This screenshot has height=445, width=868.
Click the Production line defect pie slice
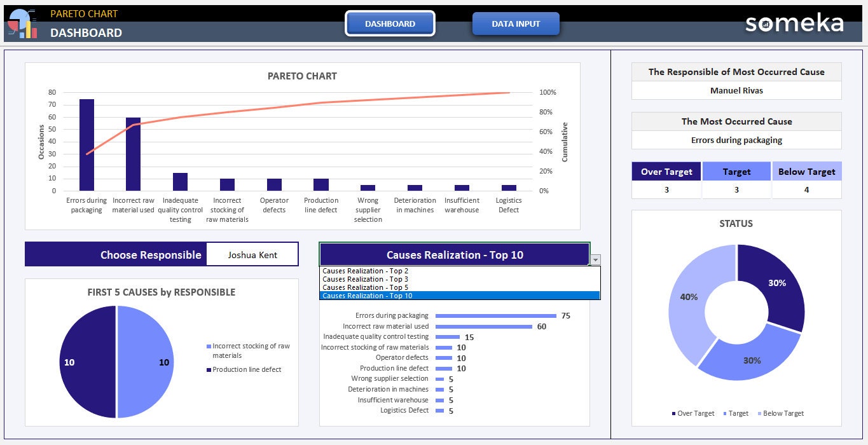(x=88, y=362)
